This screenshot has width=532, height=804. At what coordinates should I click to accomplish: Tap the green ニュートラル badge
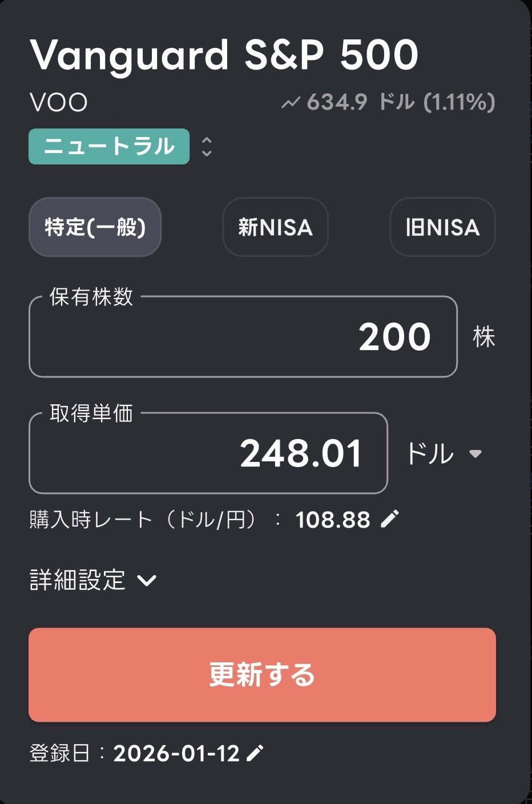coord(109,147)
